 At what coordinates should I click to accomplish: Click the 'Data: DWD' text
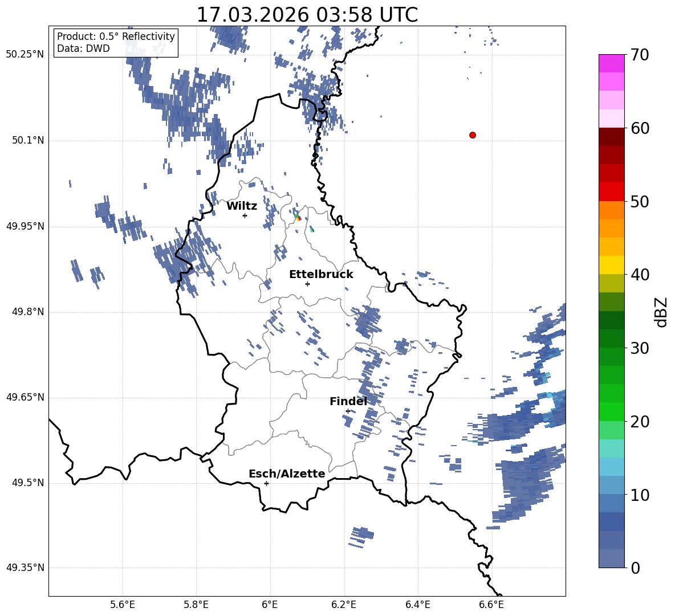coord(83,48)
